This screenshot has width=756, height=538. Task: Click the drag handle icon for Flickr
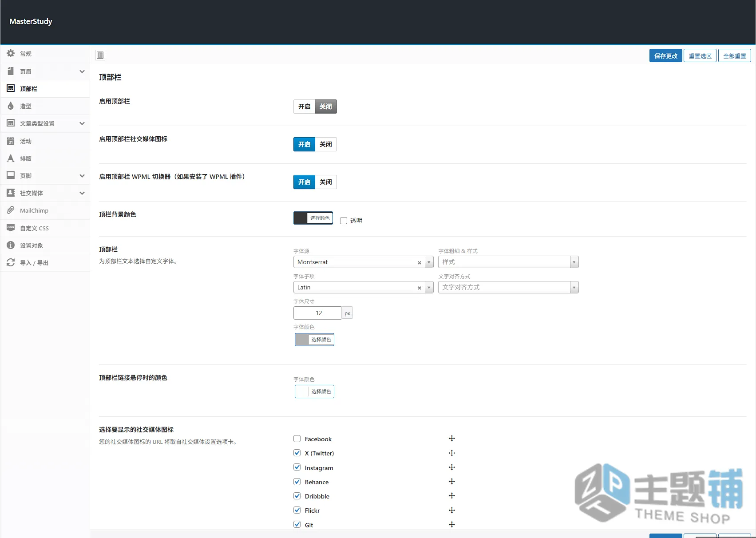point(452,510)
